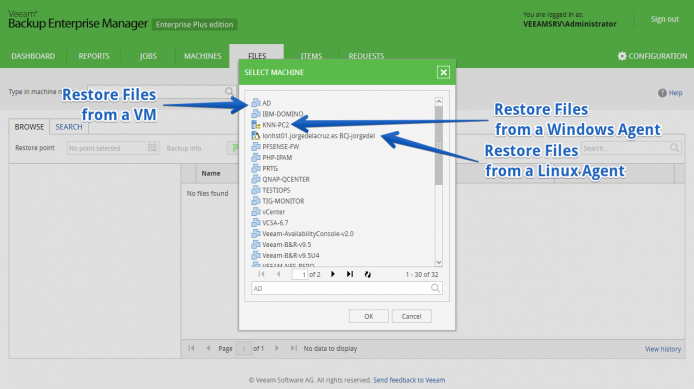Pick the lonhst01 Linux agent entry icon
The height and width of the screenshot is (389, 694).
pos(256,135)
